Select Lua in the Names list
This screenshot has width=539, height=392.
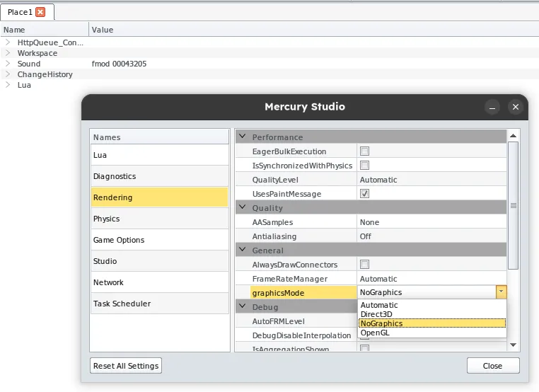pos(159,155)
